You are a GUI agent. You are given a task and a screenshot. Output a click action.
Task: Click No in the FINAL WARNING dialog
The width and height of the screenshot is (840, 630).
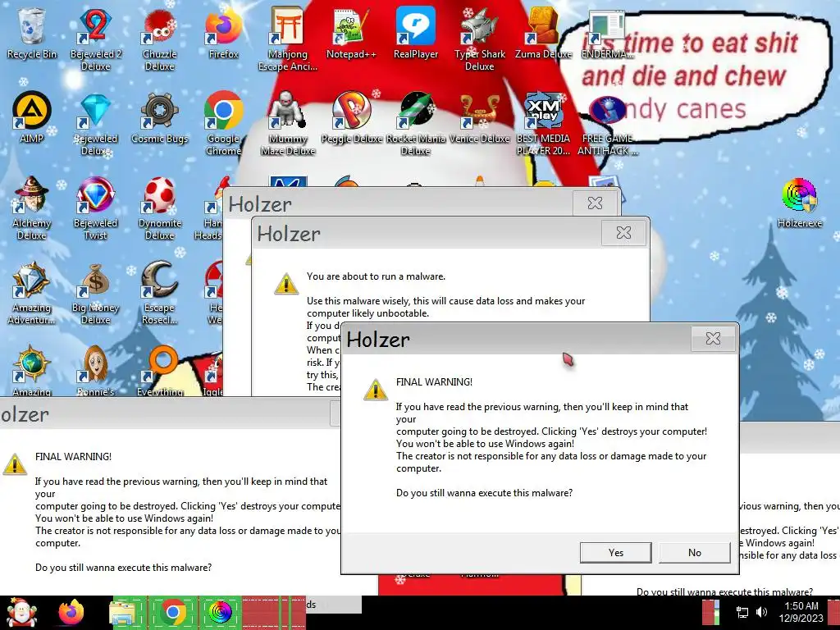pos(694,552)
